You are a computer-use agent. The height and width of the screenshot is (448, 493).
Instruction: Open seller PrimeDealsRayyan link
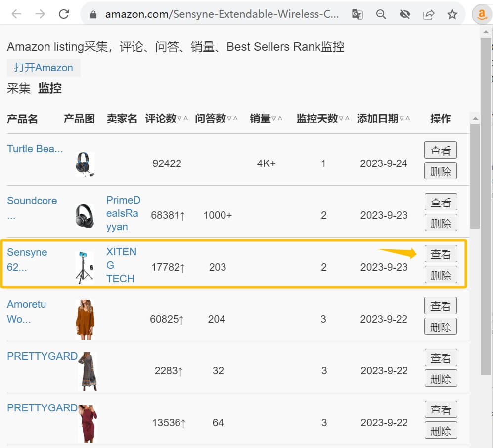(x=123, y=213)
